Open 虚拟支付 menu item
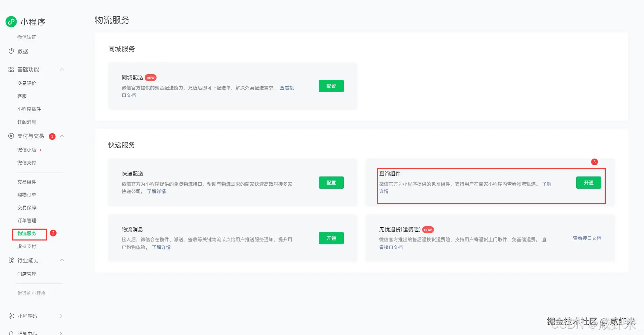Screen dimensions: 644x335 (x=27, y=246)
